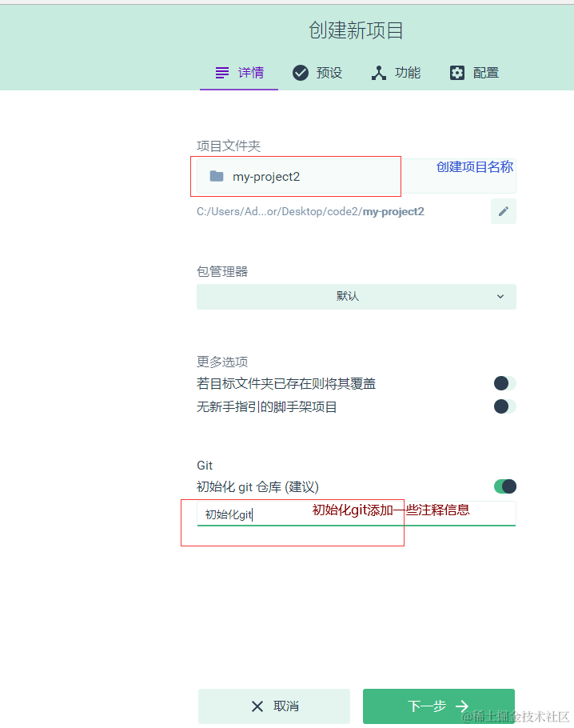Toggle 若目标文件夹已存在则将其覆盖 switch

coord(505,383)
